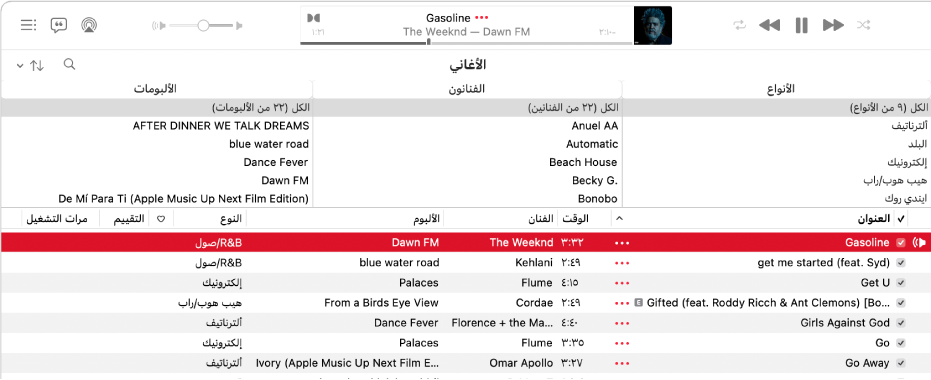
Task: Go back with the rewind icon
Action: coord(770,25)
